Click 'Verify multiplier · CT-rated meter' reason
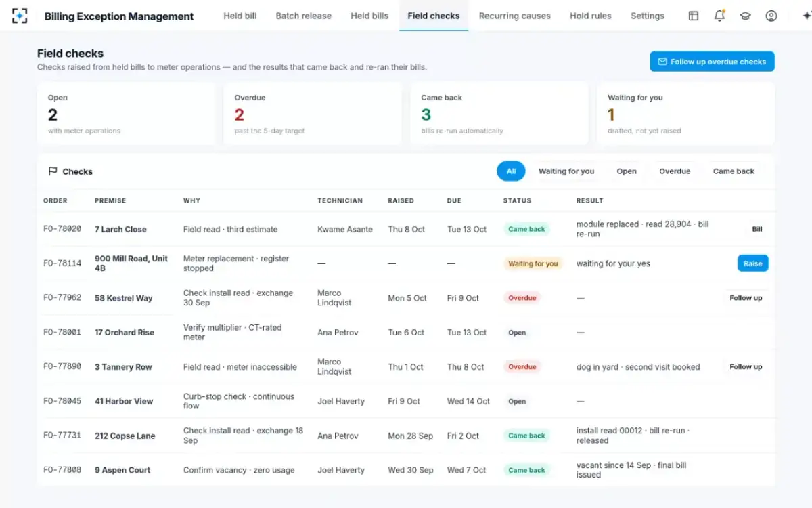This screenshot has height=508, width=812. point(232,333)
